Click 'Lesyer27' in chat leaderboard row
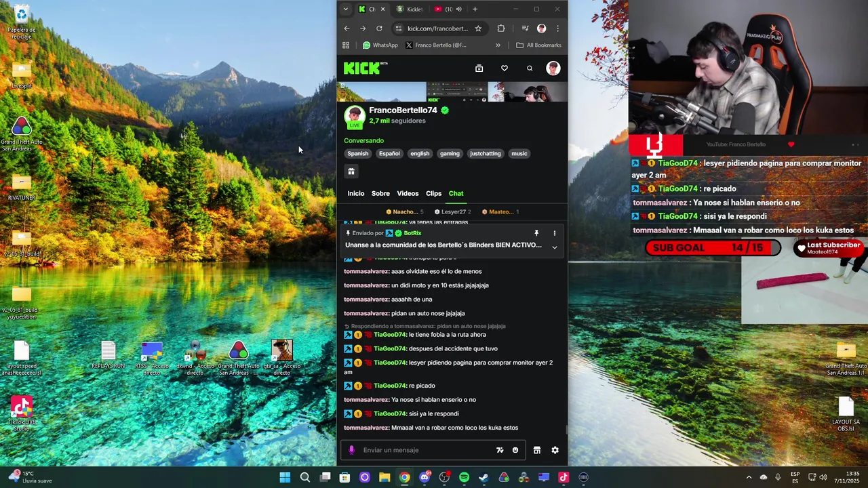The image size is (868, 488). click(x=453, y=212)
